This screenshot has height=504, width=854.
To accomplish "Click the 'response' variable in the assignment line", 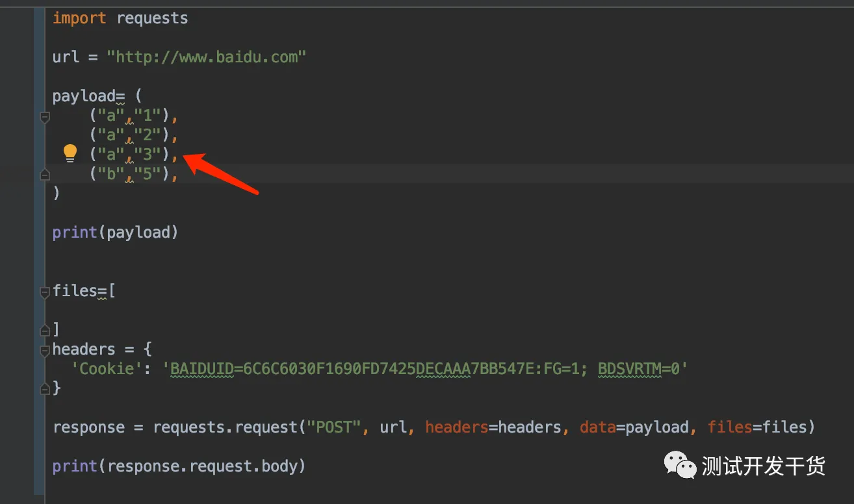I will click(88, 427).
